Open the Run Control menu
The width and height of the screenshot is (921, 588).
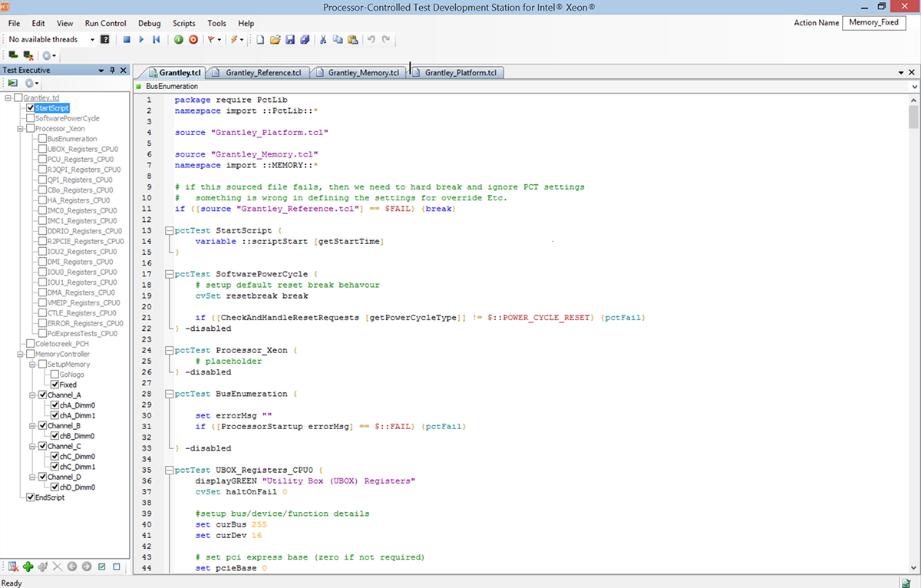pyautogui.click(x=106, y=23)
